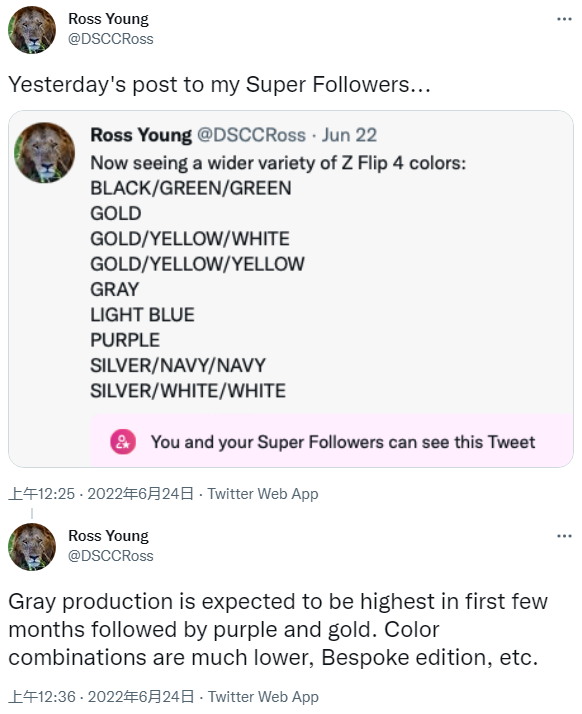Click the Ross Young name on the second tweet
The image size is (582, 714).
pyautogui.click(x=108, y=536)
